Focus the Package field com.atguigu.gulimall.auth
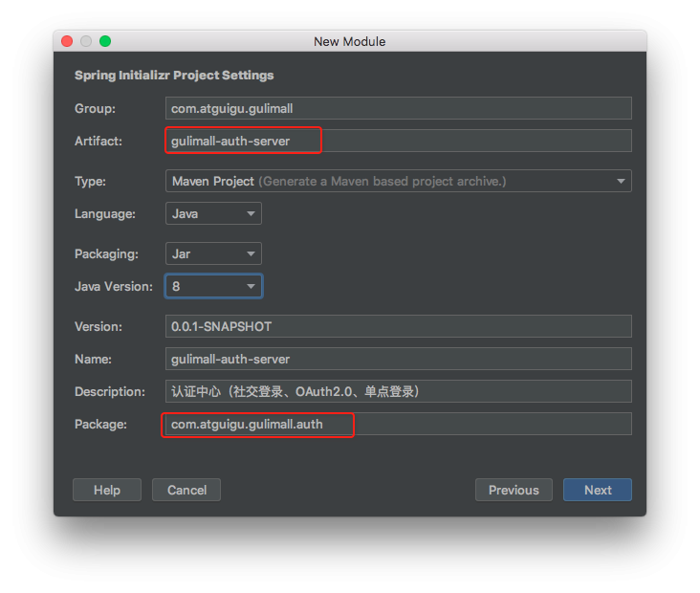Screen dimensions: 700x593 coord(398,424)
